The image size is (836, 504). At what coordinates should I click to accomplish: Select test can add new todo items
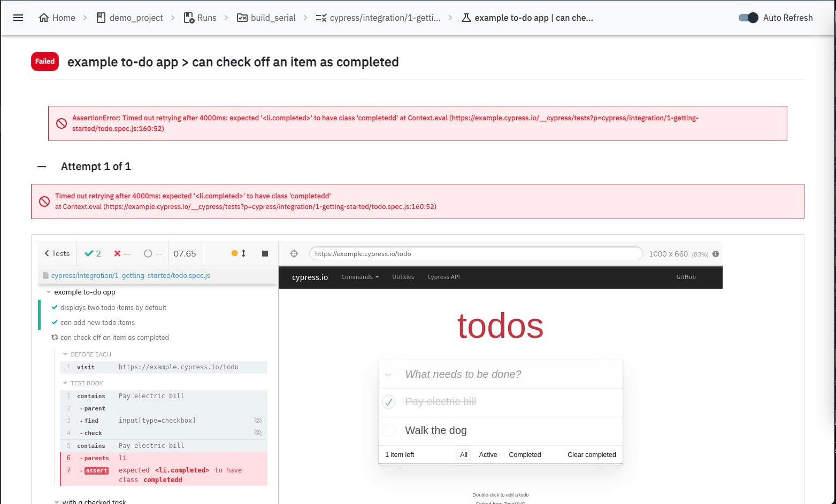(x=97, y=322)
